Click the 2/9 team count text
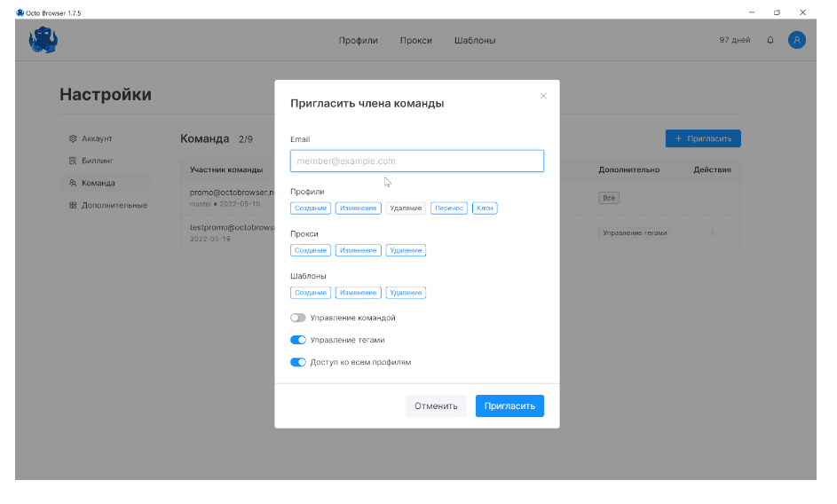The image size is (837, 504). click(x=246, y=139)
